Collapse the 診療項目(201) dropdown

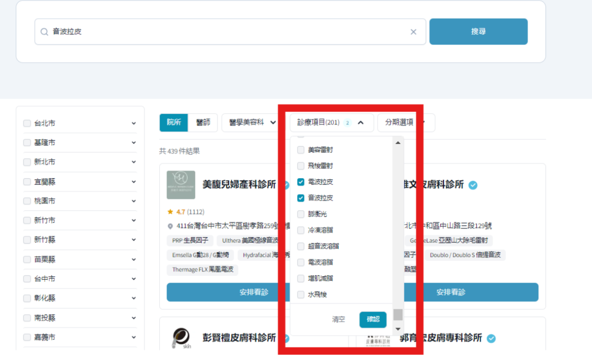(331, 122)
